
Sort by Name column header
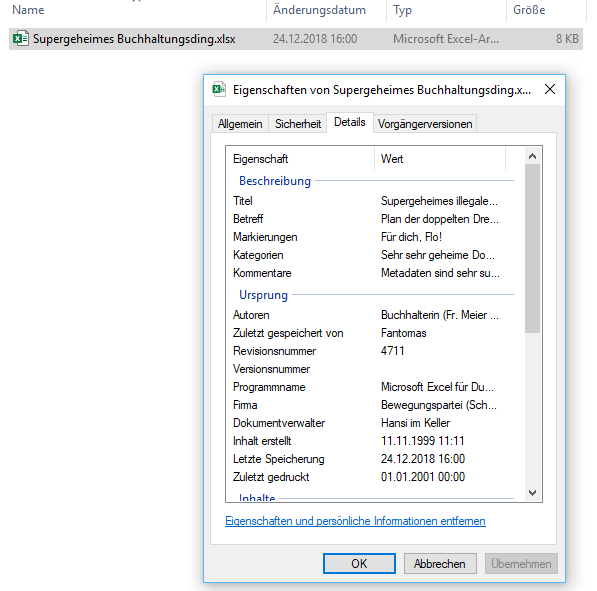28,10
